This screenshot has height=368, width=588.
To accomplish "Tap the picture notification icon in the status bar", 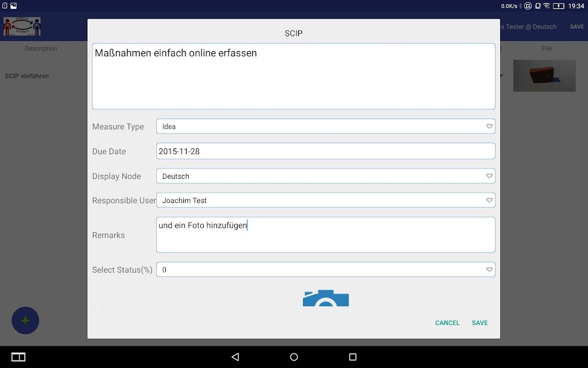I will click(x=14, y=6).
